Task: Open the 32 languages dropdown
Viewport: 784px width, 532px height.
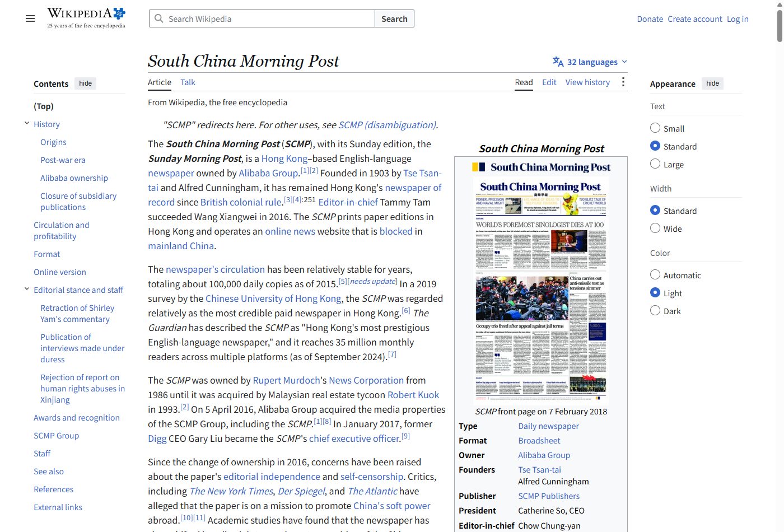Action: coord(590,62)
